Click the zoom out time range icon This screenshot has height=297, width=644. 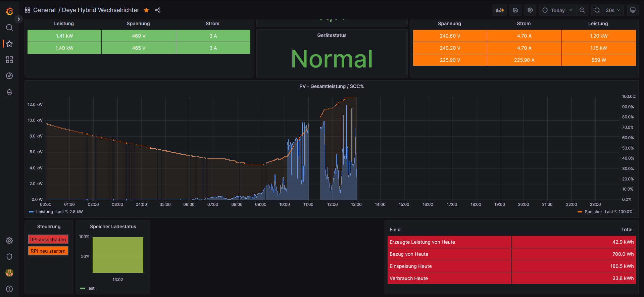[x=582, y=10]
